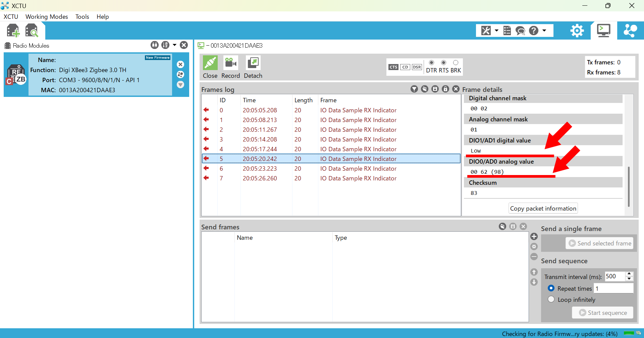Image resolution: width=644 pixels, height=338 pixels.
Task: Click the Send frames load folder icon
Action: (502, 226)
